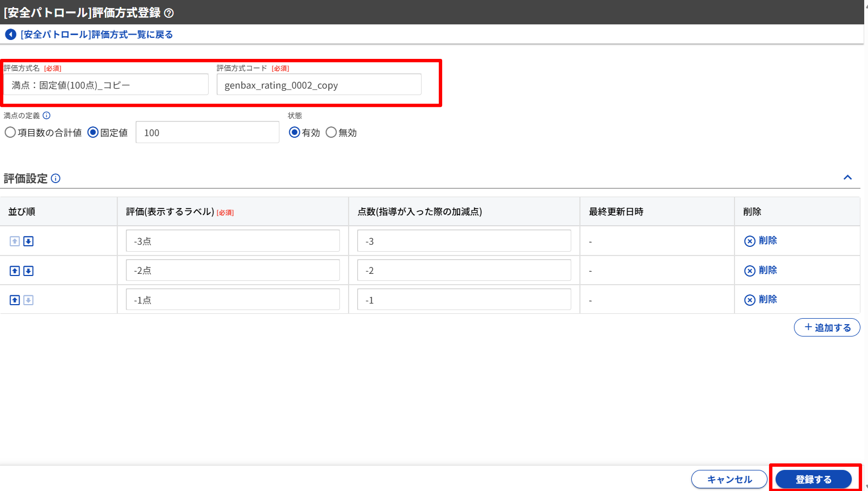Click the info icon next to 満点の定義

(x=46, y=116)
